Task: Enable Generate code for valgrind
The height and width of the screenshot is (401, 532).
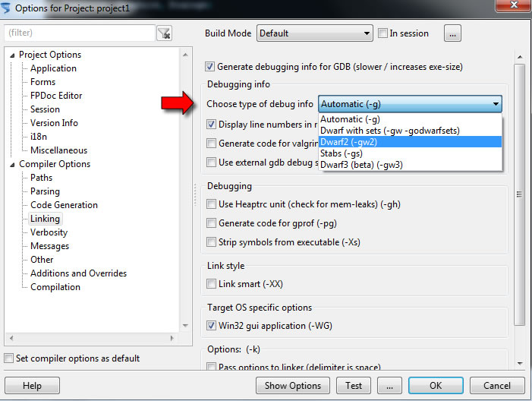Action: (211, 144)
